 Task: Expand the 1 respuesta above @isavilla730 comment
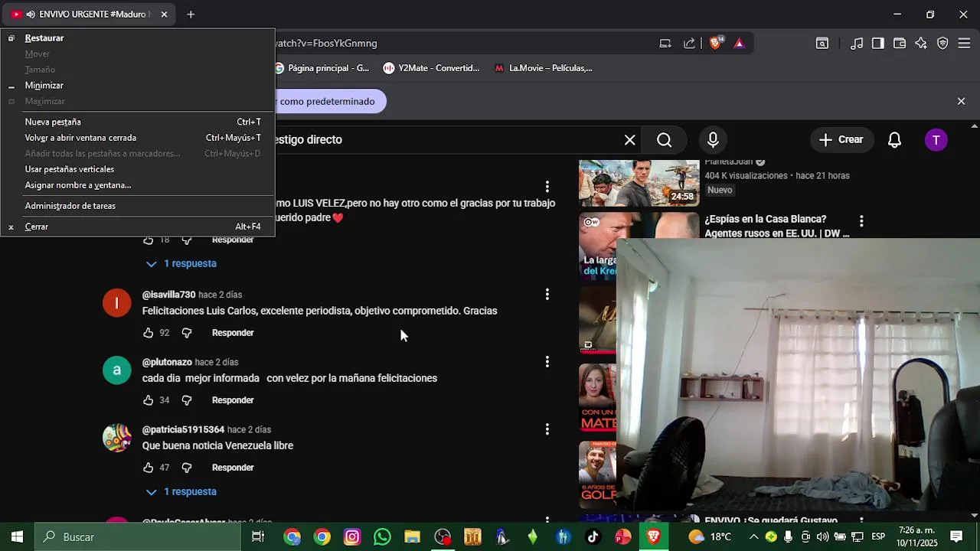[181, 264]
